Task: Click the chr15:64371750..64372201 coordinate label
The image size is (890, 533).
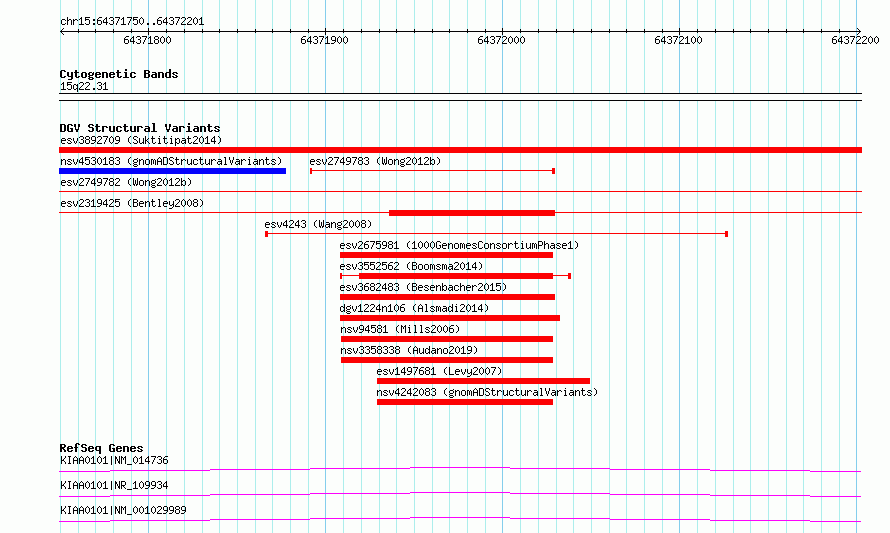Action: coord(132,22)
